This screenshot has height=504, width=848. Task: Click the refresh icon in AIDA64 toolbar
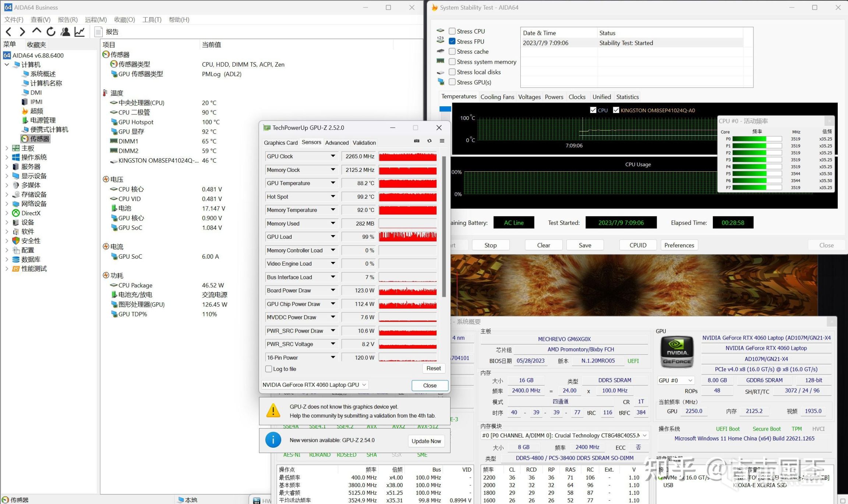tap(51, 32)
